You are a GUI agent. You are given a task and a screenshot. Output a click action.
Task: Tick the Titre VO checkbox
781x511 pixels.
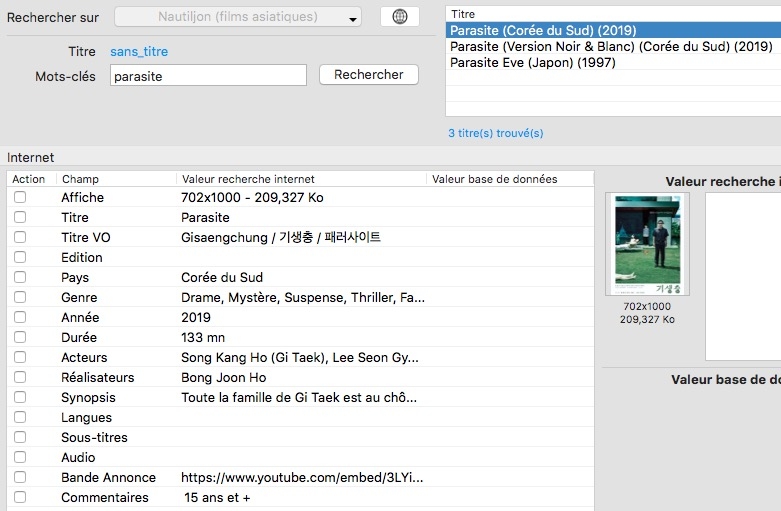[x=20, y=238]
